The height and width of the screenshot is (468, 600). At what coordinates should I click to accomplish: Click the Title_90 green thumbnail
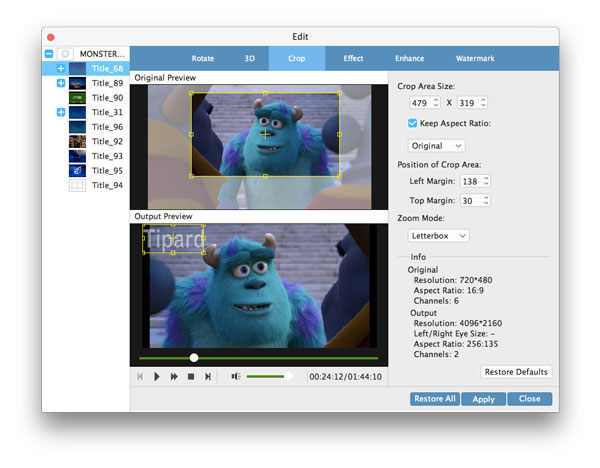(77, 98)
